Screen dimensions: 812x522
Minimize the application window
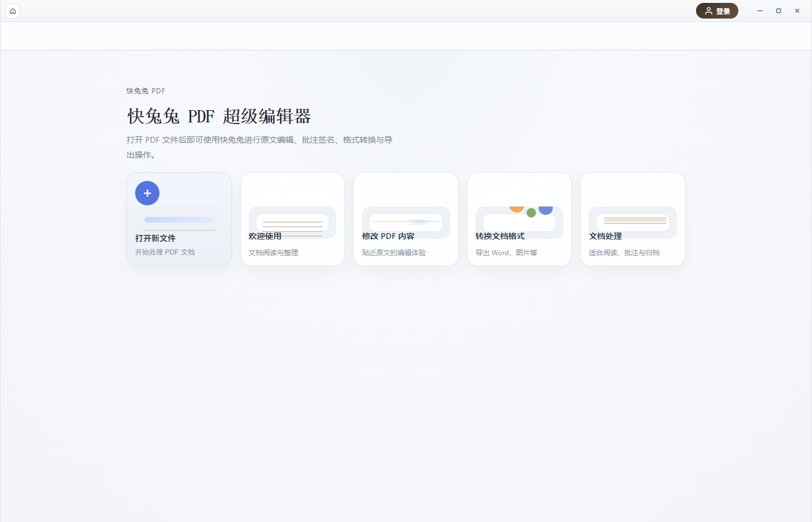pos(760,11)
